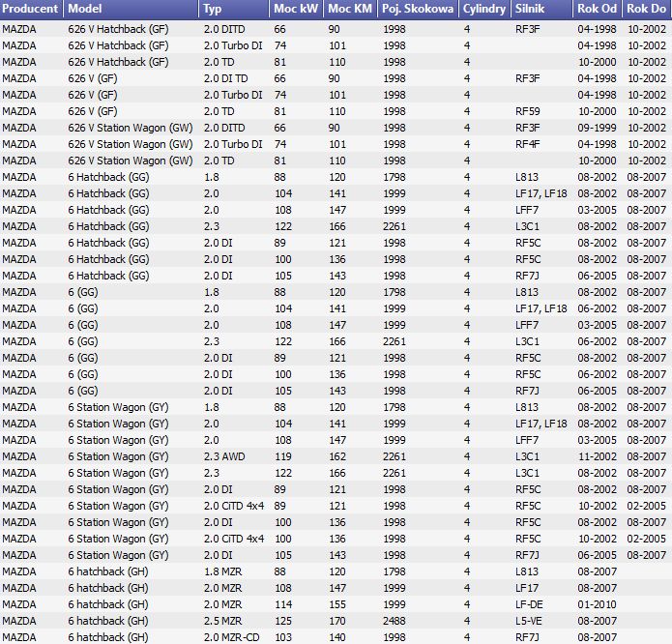This screenshot has height=644, width=672.
Task: Click the '114' kW value
Action: (x=283, y=604)
